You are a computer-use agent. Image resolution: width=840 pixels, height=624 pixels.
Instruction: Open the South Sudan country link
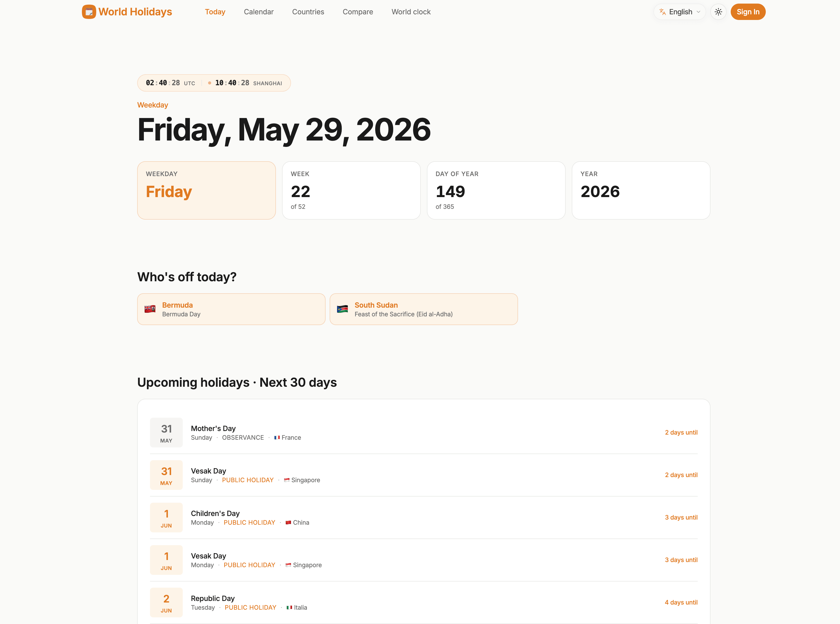[376, 305]
